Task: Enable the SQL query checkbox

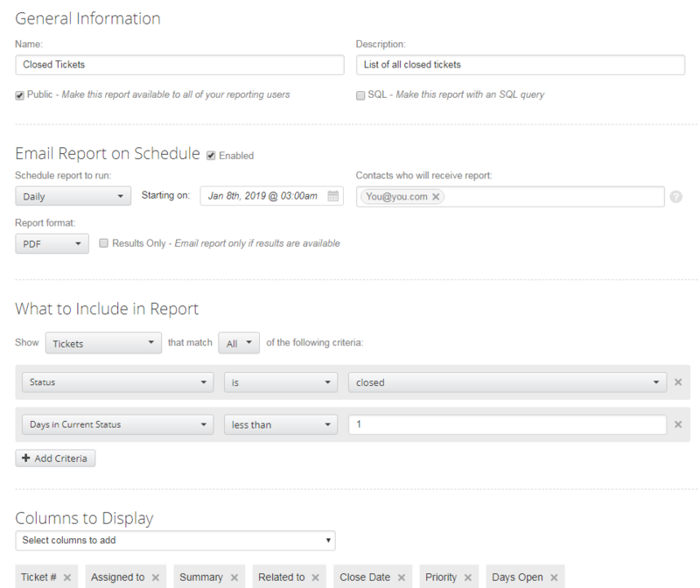Action: tap(360, 95)
